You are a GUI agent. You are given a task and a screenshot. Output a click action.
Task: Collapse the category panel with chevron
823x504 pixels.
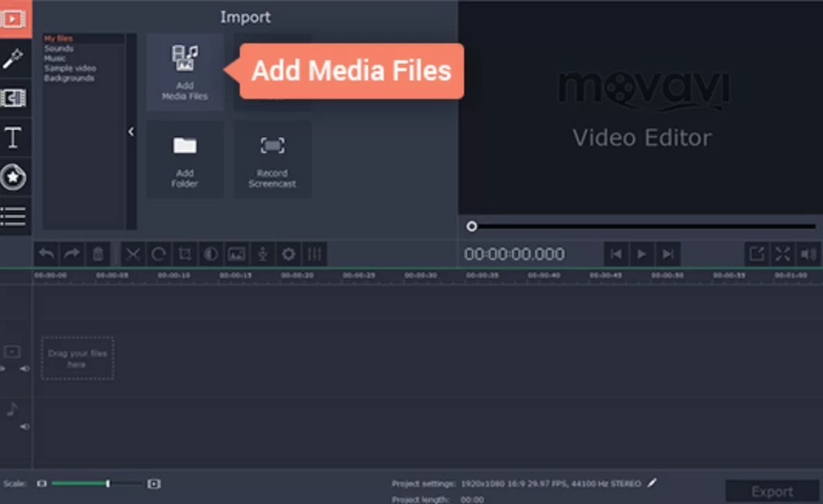[x=131, y=131]
